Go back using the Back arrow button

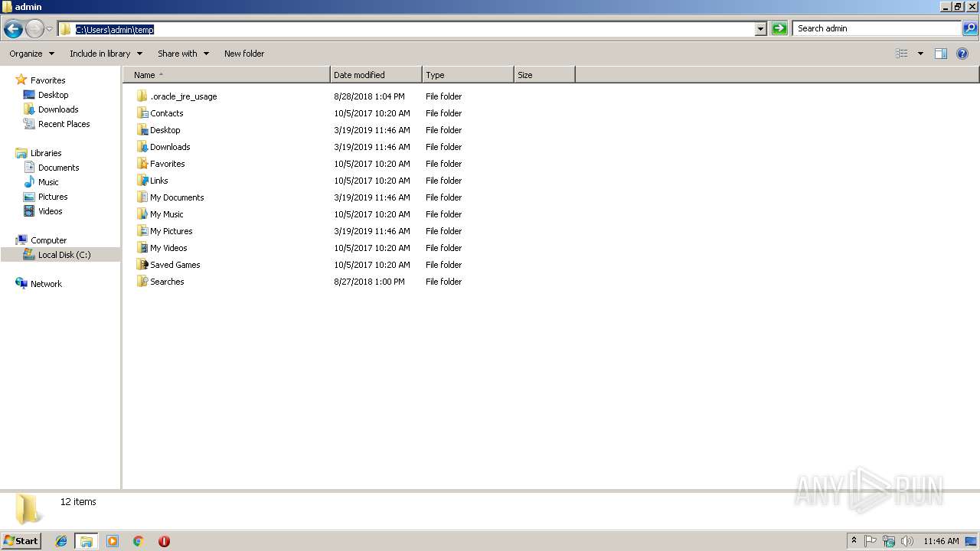coord(13,29)
